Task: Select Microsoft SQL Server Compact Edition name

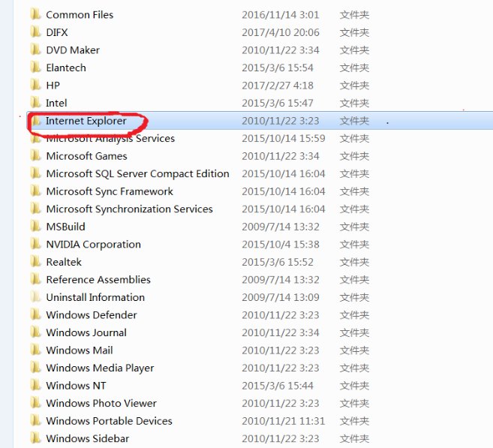Action: 138,174
